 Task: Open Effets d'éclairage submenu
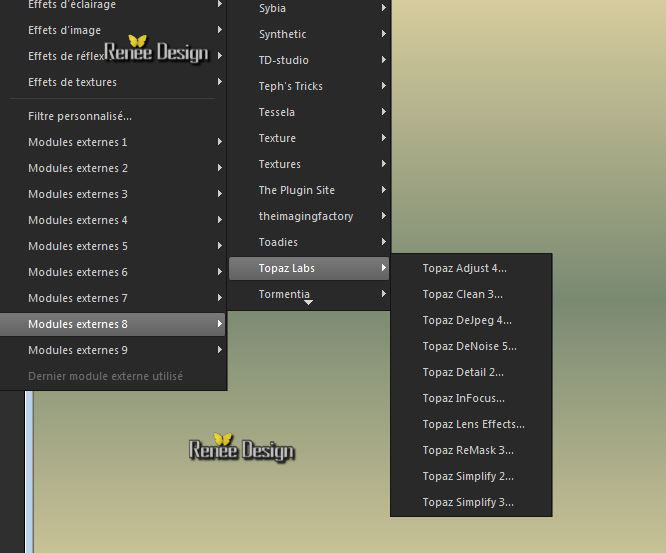tap(113, 5)
